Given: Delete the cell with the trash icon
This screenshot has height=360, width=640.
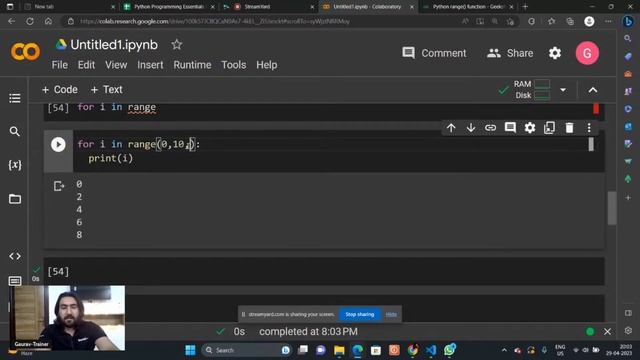Looking at the screenshot, I should point(569,128).
